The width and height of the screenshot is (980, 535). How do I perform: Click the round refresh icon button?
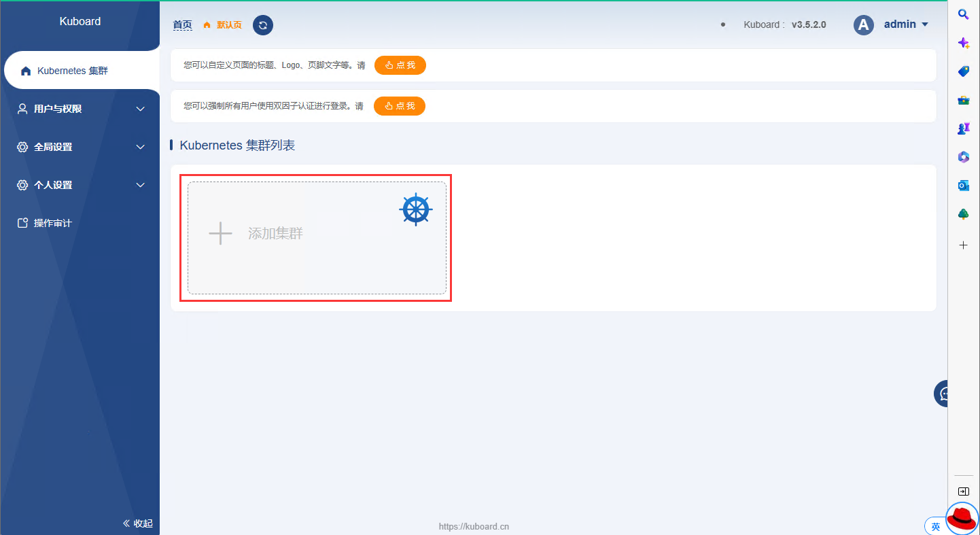263,25
